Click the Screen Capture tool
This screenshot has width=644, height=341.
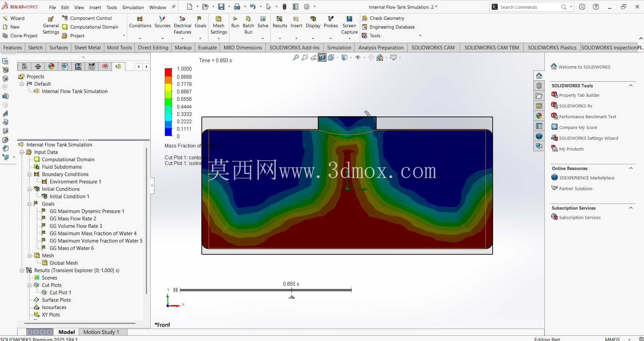click(349, 25)
